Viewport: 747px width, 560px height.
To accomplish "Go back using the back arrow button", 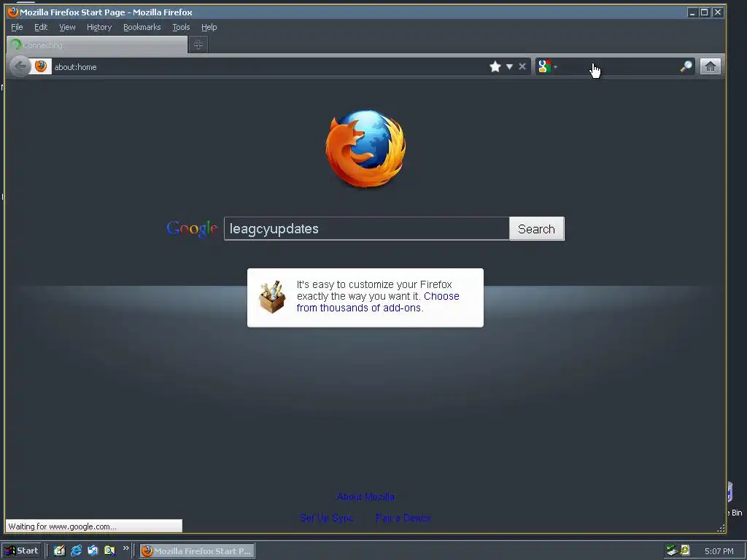I will tap(20, 66).
